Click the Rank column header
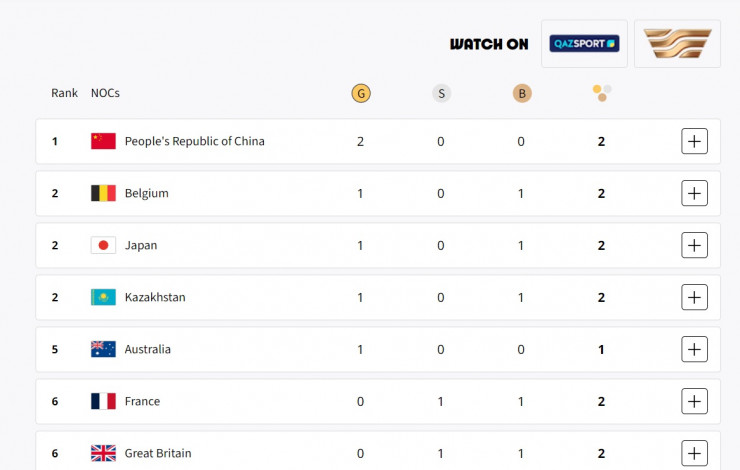 pos(64,93)
